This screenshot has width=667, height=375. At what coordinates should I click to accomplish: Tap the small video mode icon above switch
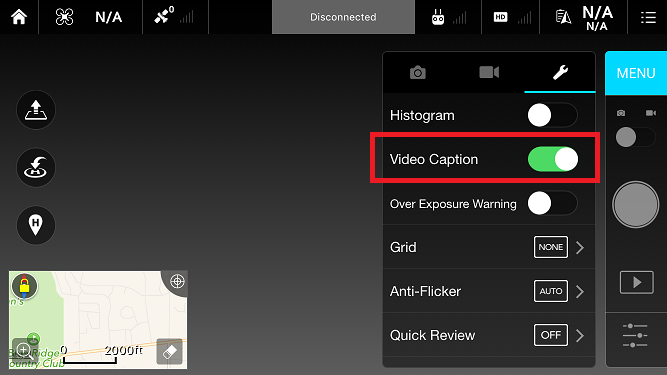[650, 113]
